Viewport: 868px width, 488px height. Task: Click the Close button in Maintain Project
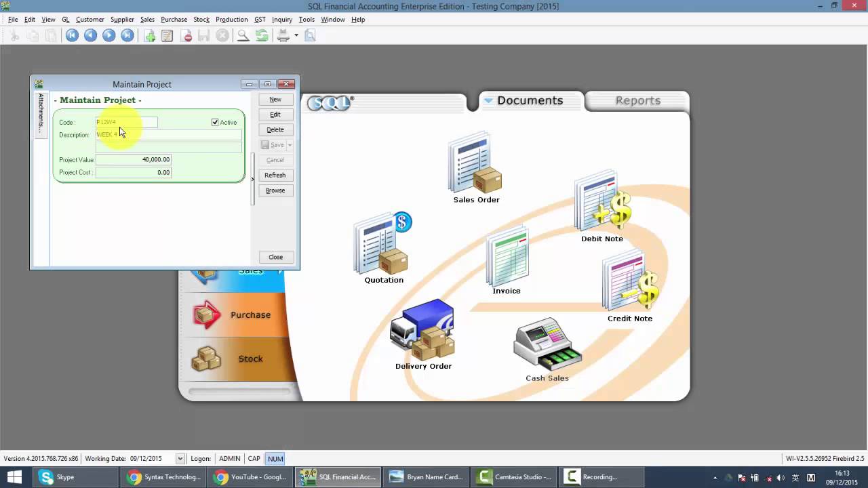[x=275, y=257]
